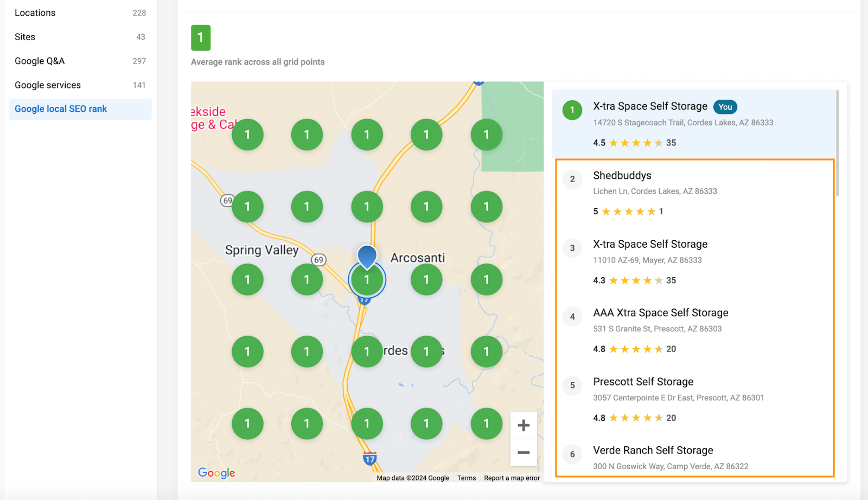Click the rank 4 number circle

[x=572, y=317]
